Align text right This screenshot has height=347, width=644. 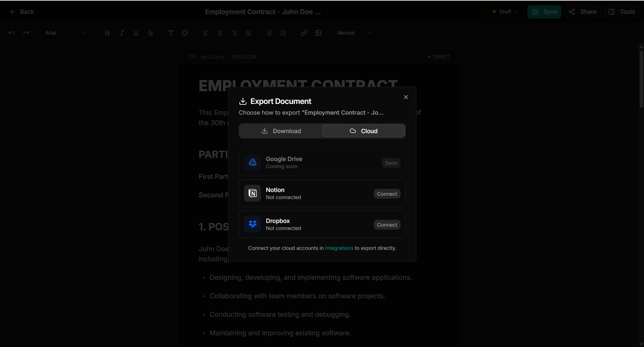(234, 33)
